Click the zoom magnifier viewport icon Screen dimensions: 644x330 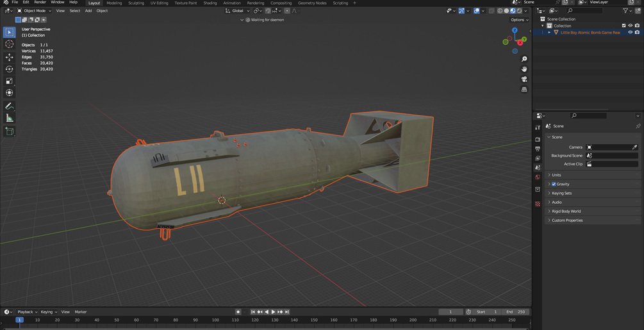coord(524,59)
